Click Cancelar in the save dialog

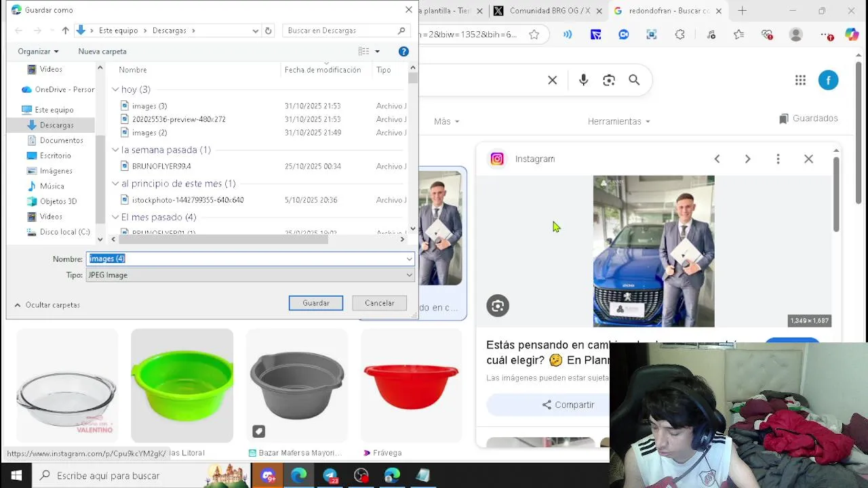[x=379, y=303]
